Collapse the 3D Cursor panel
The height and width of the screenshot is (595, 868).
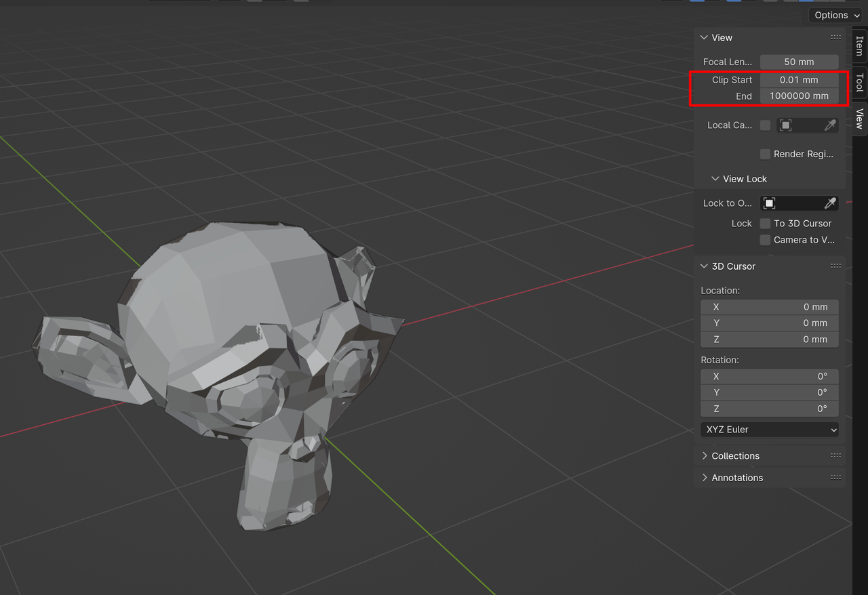click(x=704, y=266)
